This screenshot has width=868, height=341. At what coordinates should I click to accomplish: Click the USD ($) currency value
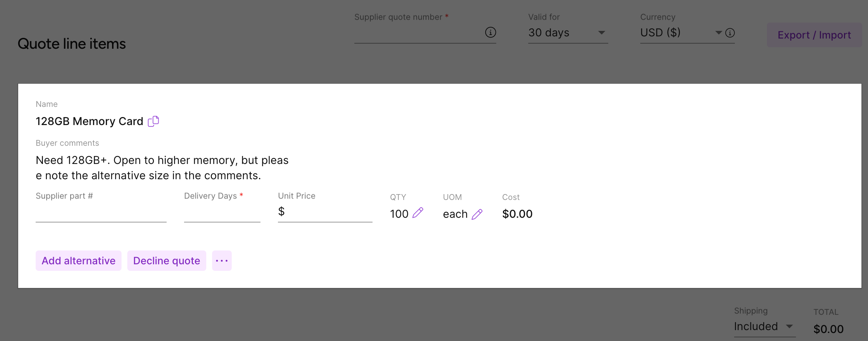660,33
